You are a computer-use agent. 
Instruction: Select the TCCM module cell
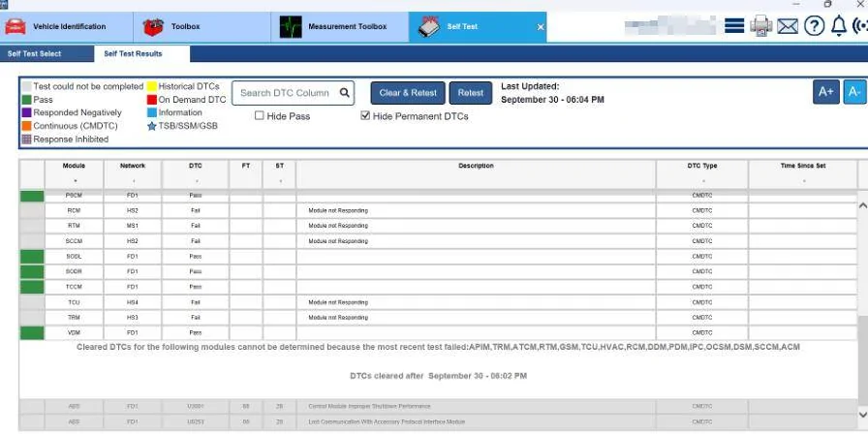pyautogui.click(x=74, y=287)
